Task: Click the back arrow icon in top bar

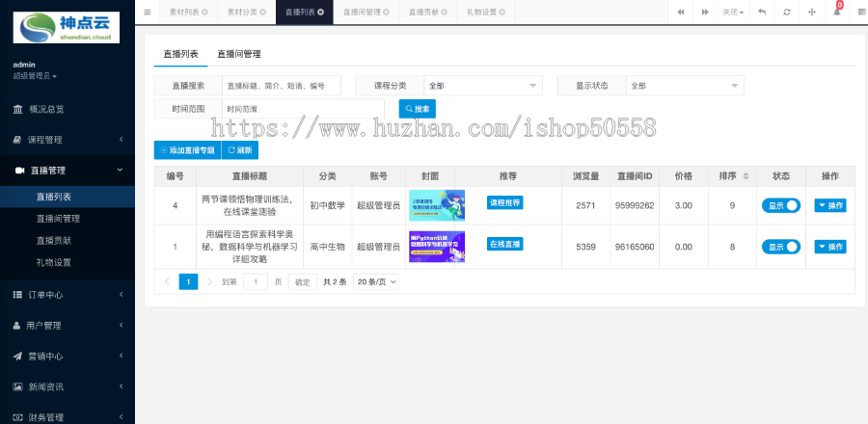Action: (762, 13)
